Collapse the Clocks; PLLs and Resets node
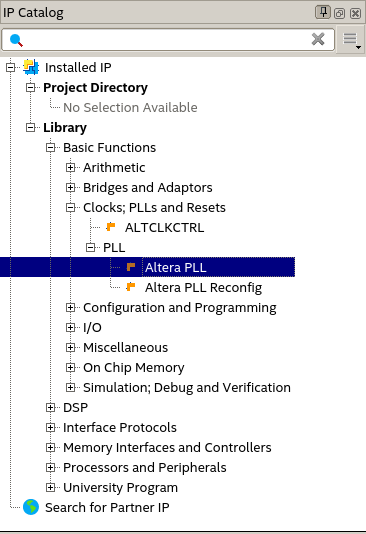Screen dimensions: 366x534 click(x=70, y=207)
